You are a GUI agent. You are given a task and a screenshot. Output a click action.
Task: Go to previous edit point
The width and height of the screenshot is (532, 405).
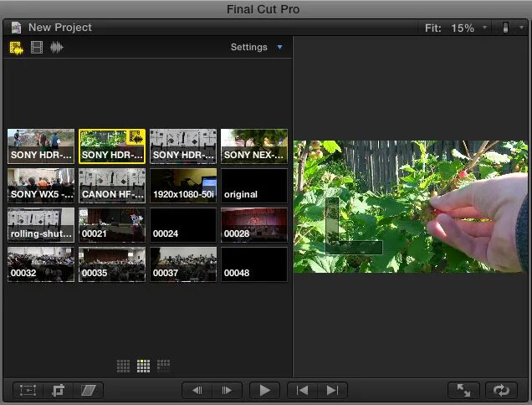[x=302, y=391]
